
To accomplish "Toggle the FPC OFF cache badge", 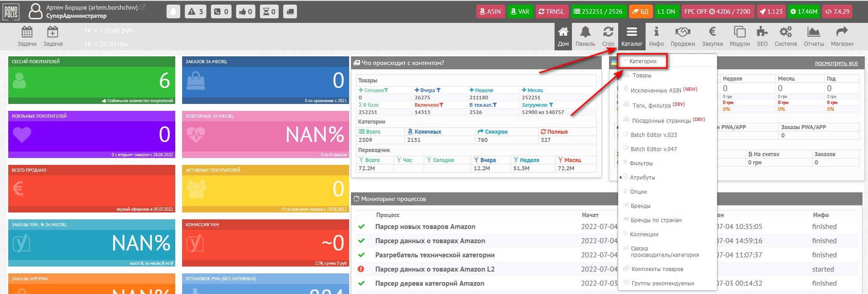I will (x=717, y=12).
